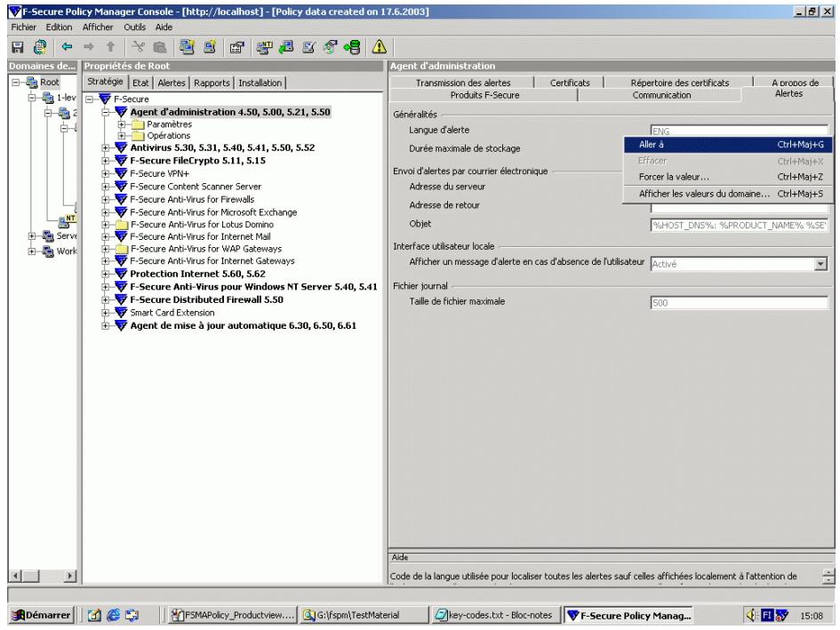Click the yellow warning alerts icon
The width and height of the screenshot is (840, 630).
380,46
